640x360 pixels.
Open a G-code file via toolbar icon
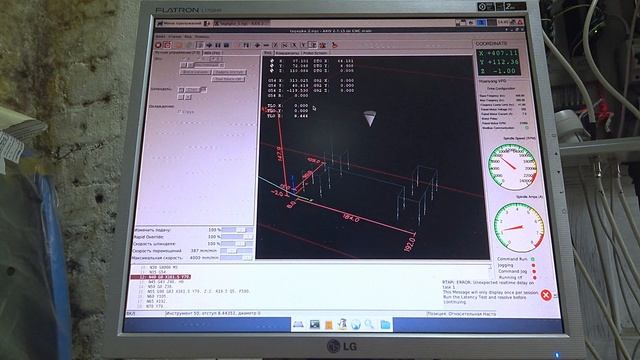tap(178, 45)
